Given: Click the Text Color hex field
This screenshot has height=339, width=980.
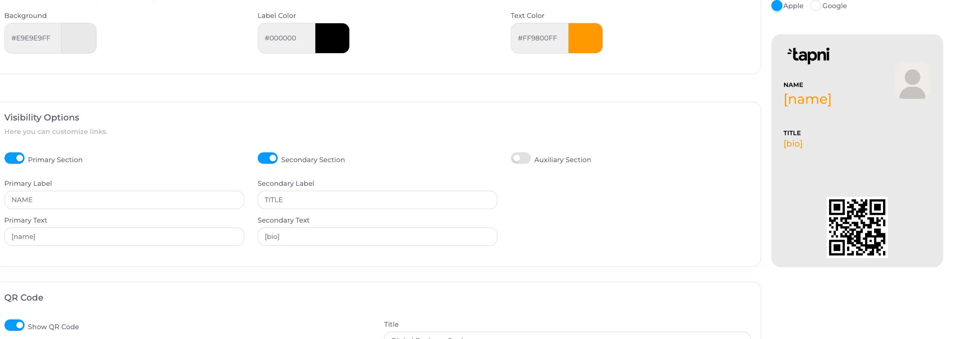Looking at the screenshot, I should coord(539,38).
